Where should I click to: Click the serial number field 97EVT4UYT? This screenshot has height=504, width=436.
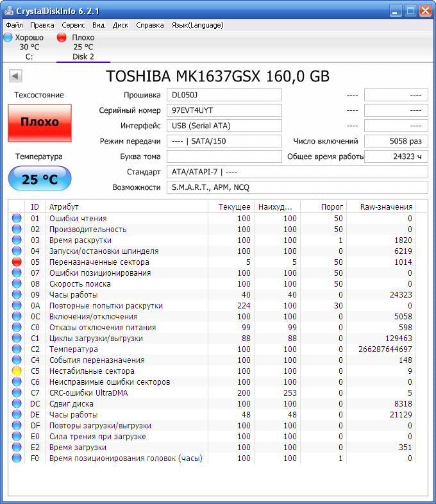pos(224,110)
